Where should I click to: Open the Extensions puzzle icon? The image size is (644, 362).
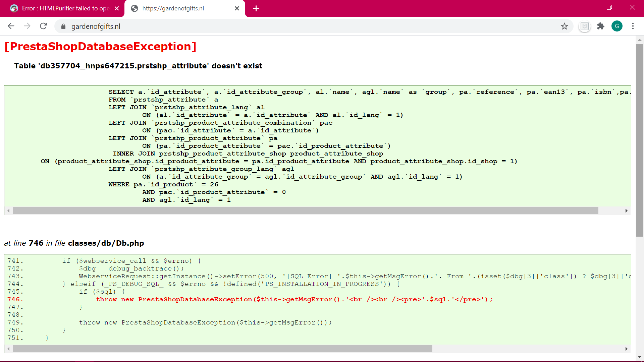(601, 26)
